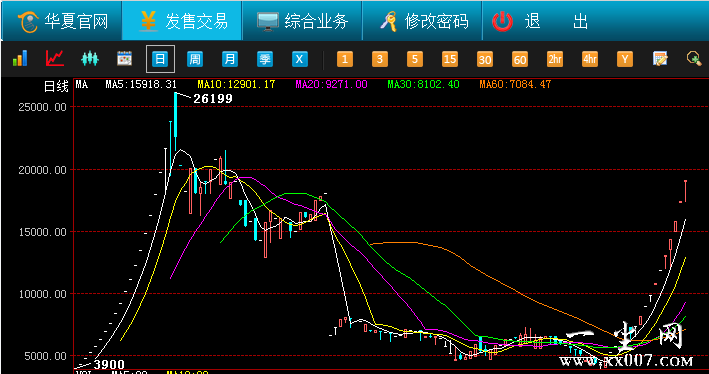Click the 退出 logout button

541,21
